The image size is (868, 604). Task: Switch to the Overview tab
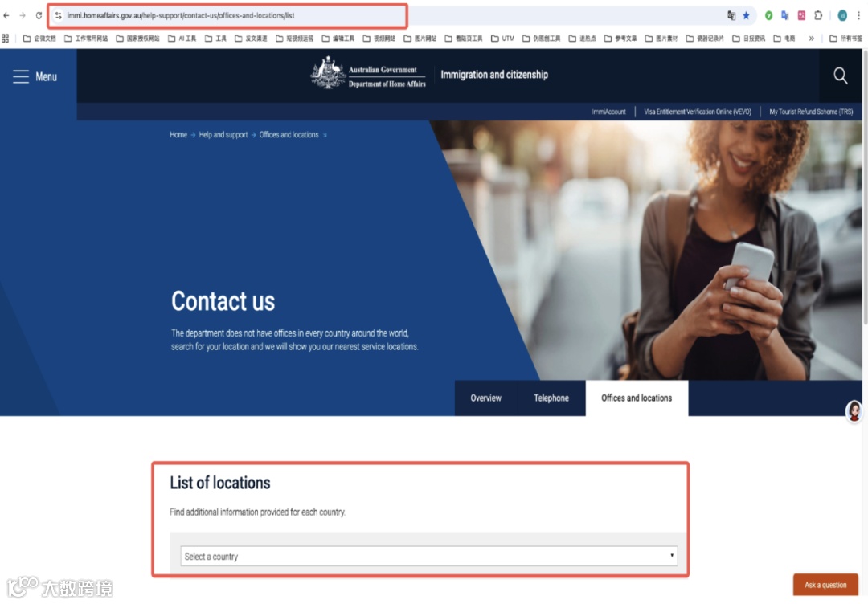point(486,398)
